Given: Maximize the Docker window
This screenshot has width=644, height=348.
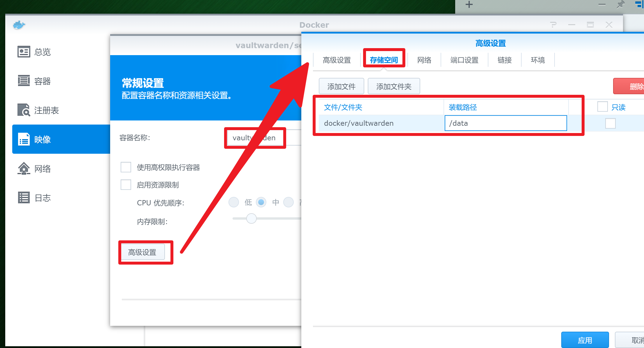Looking at the screenshot, I should (x=590, y=25).
